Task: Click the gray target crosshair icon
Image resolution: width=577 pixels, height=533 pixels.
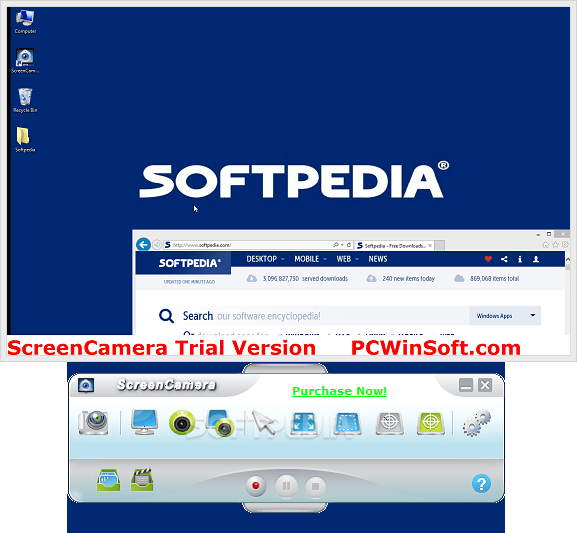Action: tap(389, 423)
